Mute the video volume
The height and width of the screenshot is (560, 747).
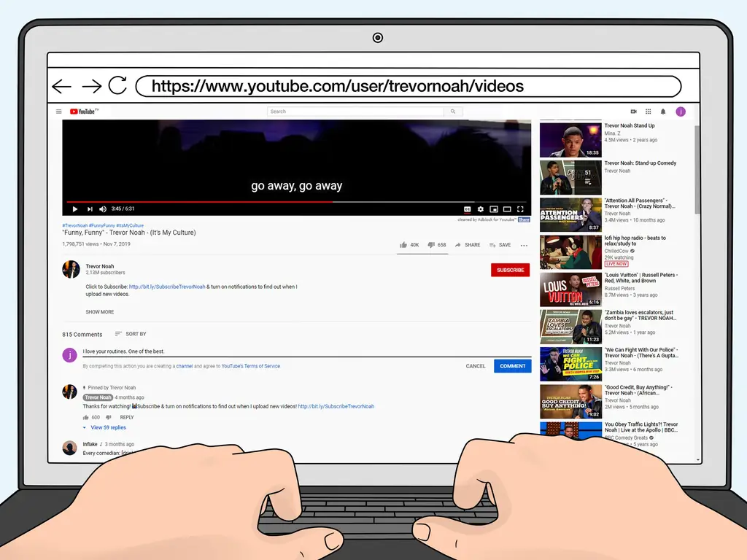[103, 209]
